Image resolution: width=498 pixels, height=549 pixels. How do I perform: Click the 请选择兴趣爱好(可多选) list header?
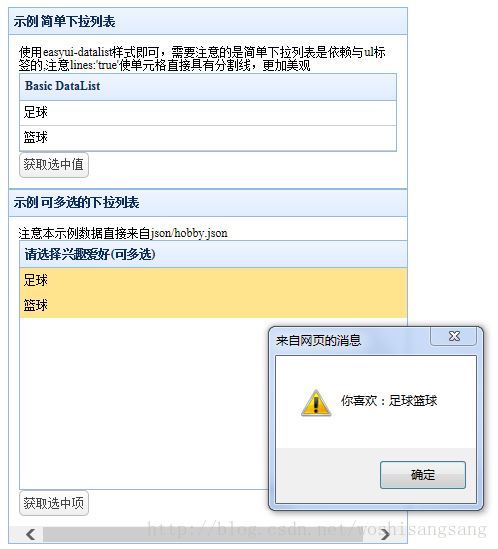click(x=213, y=254)
